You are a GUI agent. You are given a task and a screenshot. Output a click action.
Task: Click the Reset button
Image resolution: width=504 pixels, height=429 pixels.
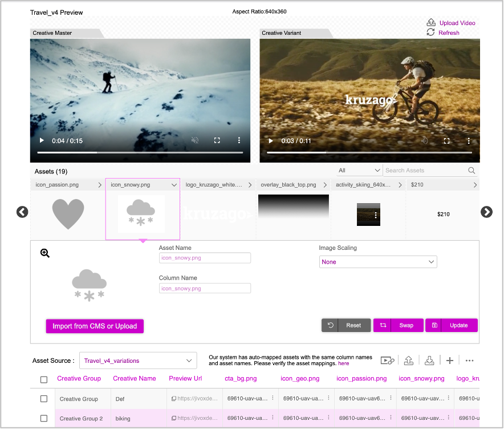point(346,325)
